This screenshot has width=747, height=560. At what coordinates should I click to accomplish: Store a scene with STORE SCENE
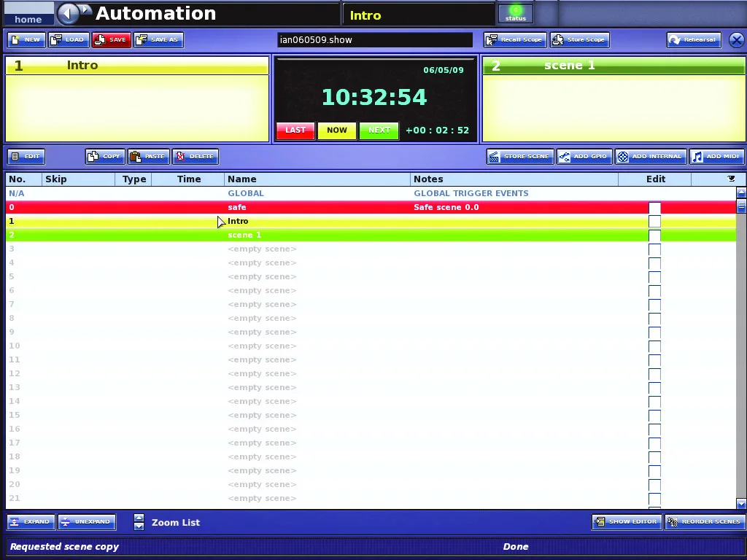(x=520, y=157)
